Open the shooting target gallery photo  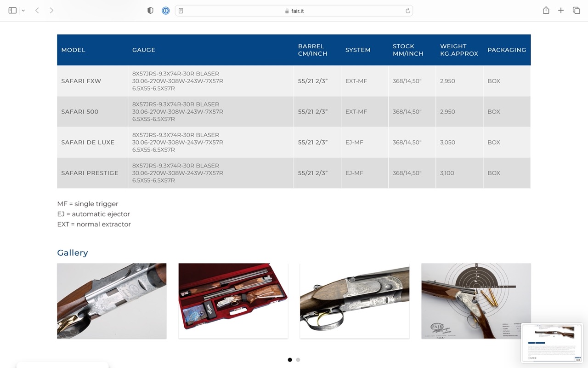(x=476, y=301)
